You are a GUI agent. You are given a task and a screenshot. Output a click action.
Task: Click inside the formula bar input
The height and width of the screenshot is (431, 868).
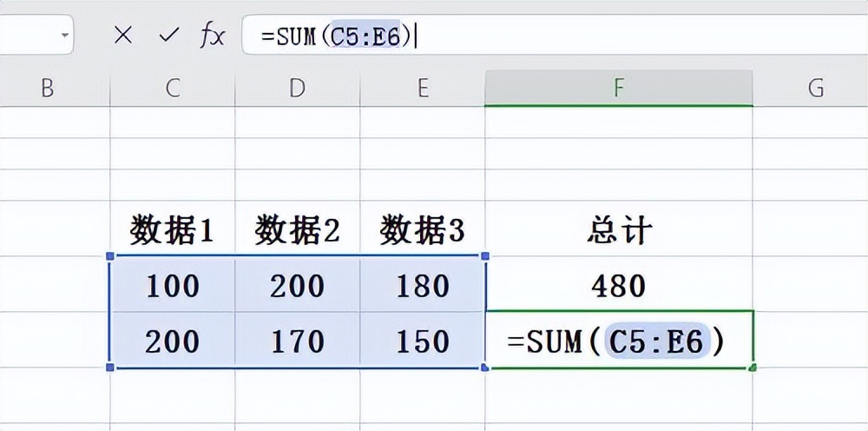click(555, 36)
